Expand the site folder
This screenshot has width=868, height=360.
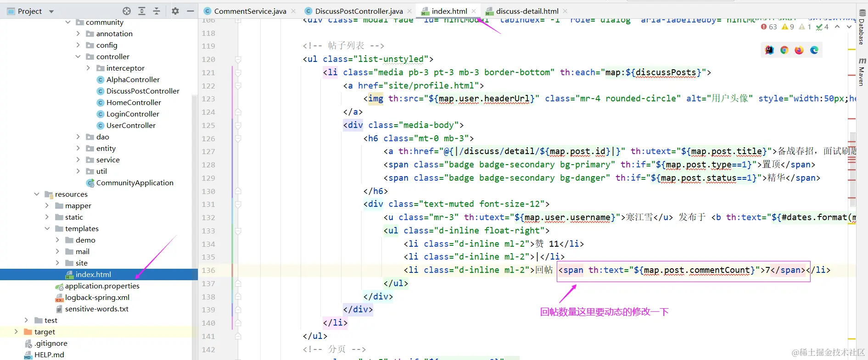57,263
